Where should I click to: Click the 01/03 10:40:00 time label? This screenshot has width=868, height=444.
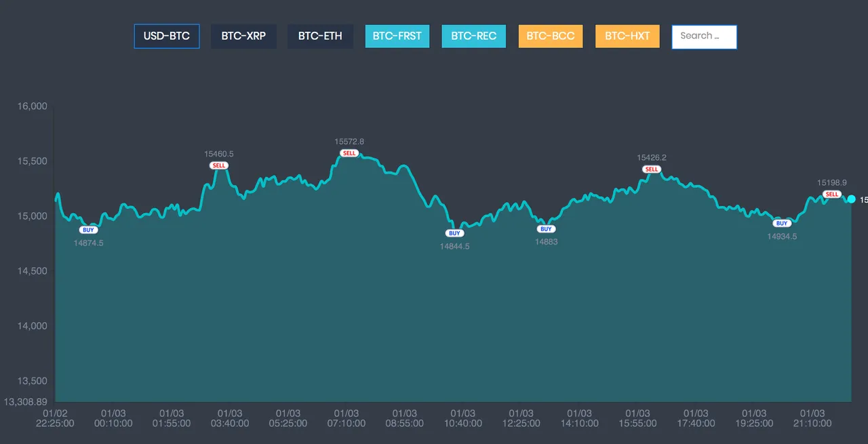pos(463,418)
